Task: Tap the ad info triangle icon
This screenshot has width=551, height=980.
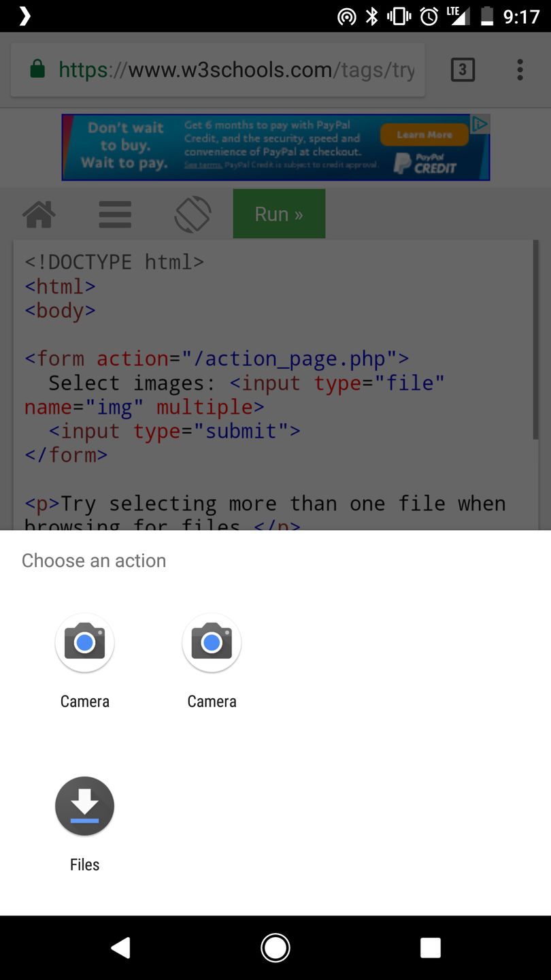Action: pyautogui.click(x=481, y=124)
